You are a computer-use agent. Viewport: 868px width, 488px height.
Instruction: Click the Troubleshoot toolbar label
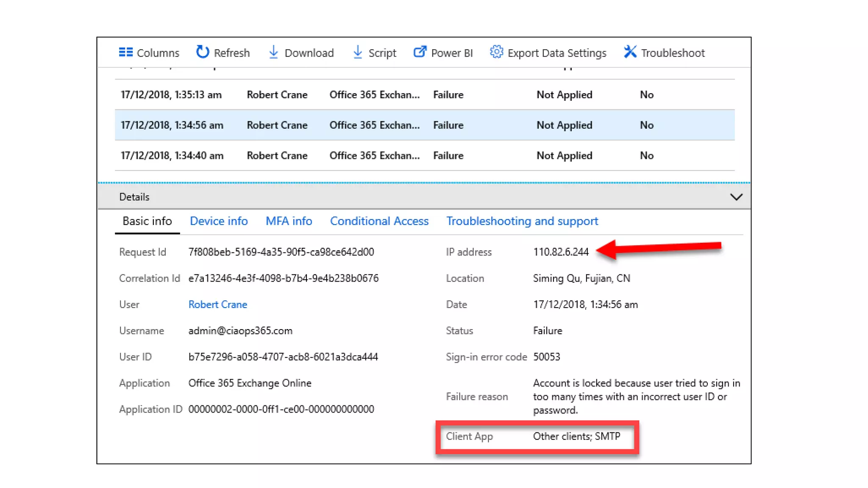(x=673, y=53)
